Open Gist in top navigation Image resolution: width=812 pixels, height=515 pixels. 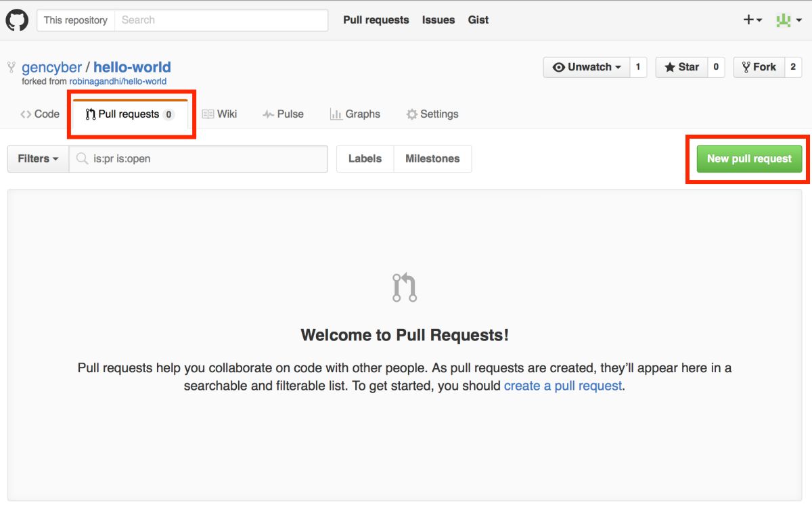[x=478, y=20]
